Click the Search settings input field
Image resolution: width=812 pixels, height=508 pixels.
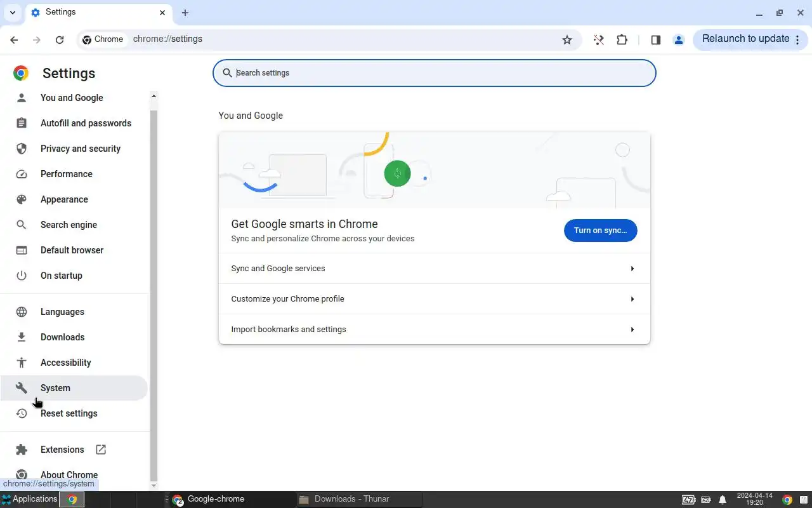[435, 73]
